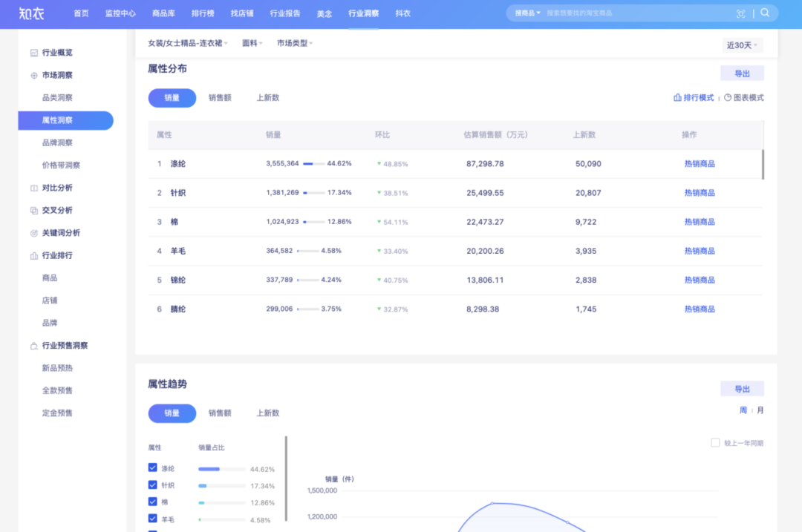Enable 较上一年同期 comparison checkbox

(x=715, y=442)
